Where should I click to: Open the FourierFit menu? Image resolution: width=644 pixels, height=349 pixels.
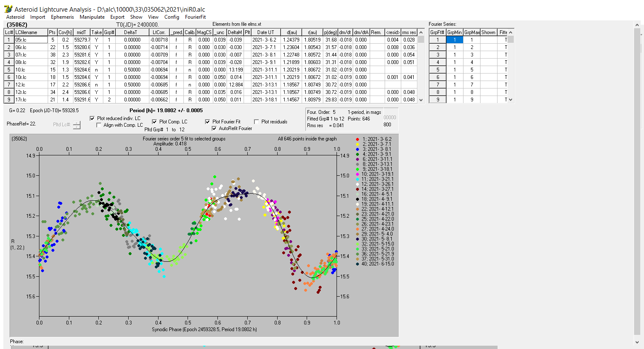coord(195,17)
